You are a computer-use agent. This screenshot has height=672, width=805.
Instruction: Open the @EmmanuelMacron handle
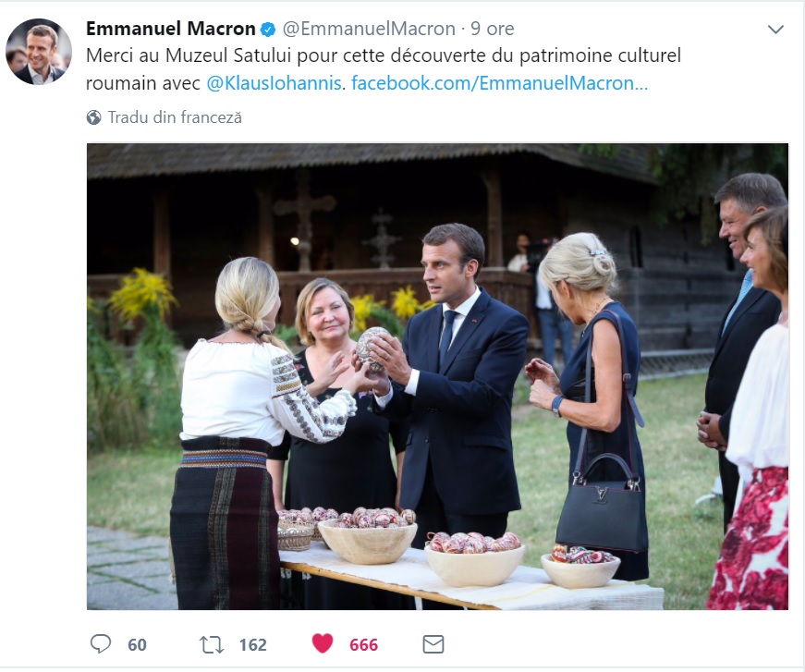(368, 29)
